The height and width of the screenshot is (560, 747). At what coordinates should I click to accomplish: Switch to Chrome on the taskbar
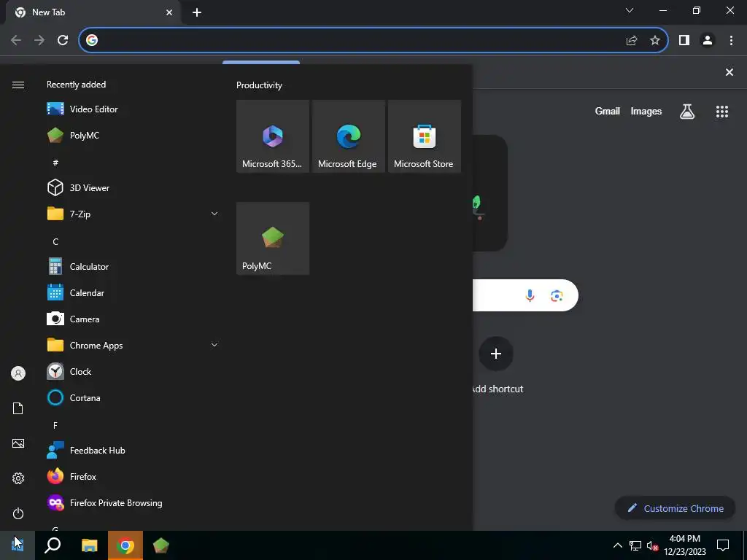pyautogui.click(x=125, y=545)
